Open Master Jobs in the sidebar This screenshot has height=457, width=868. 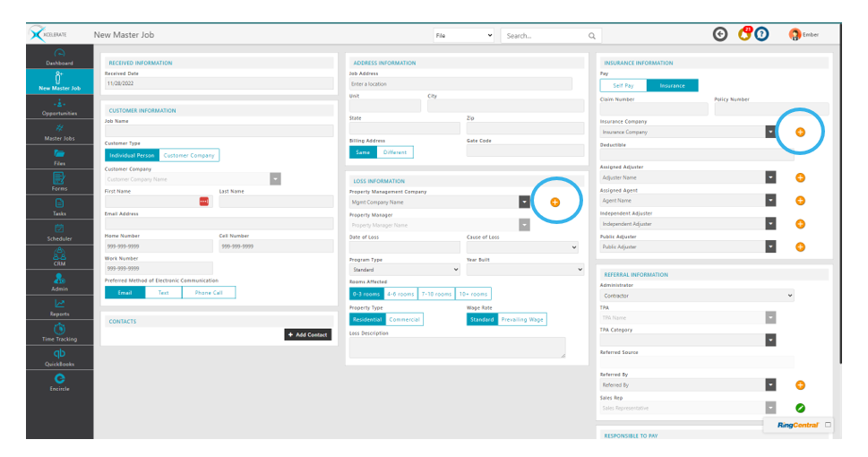(x=59, y=133)
